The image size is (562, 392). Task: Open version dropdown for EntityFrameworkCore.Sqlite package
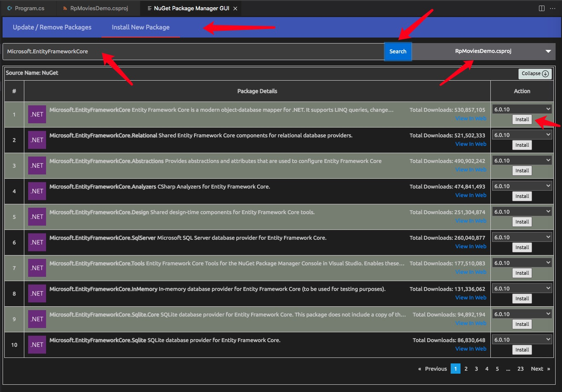(x=522, y=340)
